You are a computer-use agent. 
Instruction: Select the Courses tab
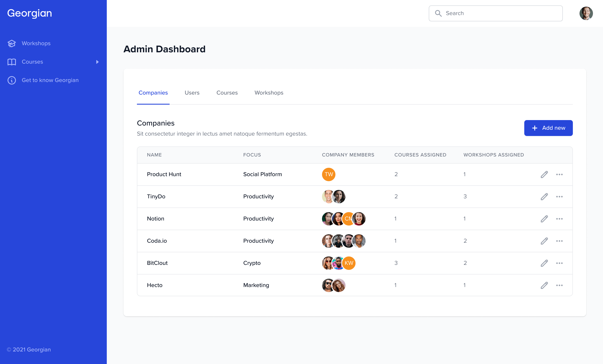pos(227,93)
